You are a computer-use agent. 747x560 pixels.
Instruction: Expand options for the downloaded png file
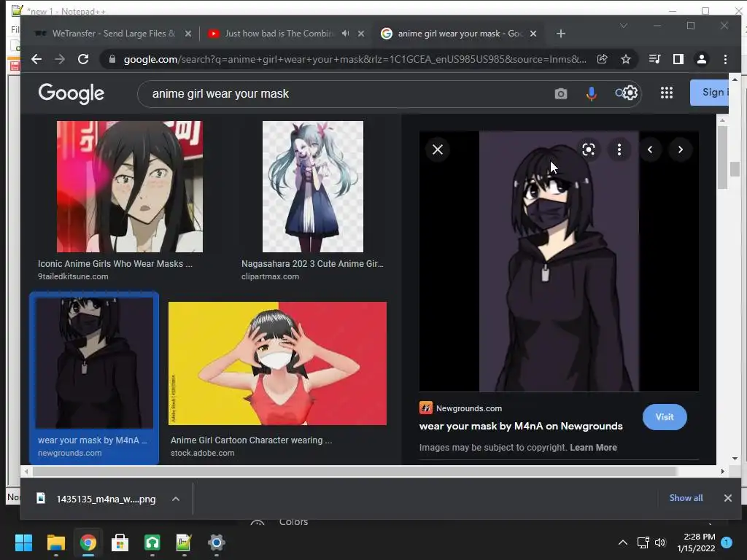tap(176, 499)
